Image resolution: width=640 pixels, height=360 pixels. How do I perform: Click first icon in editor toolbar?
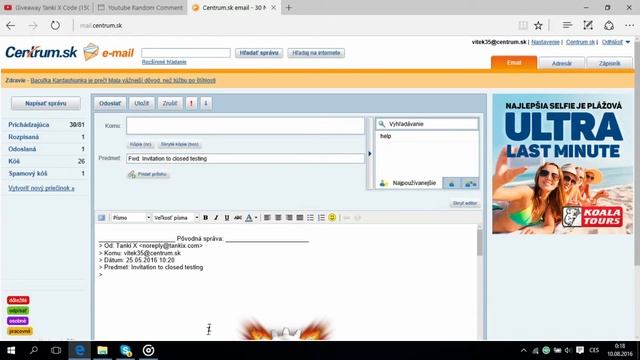pyautogui.click(x=102, y=218)
